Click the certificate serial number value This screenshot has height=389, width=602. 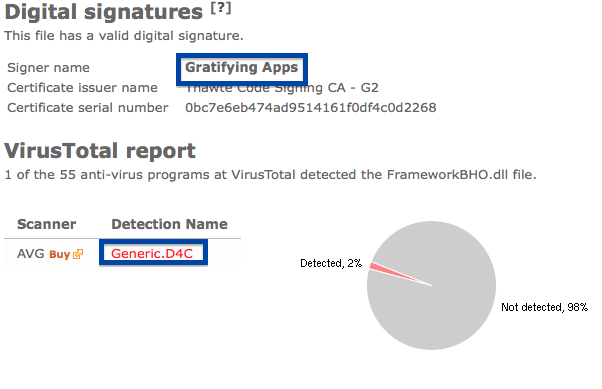(311, 108)
